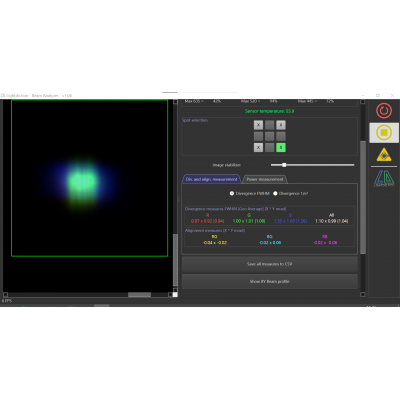
Task: Select the green highlighted spot selection cell
Action: (281, 147)
